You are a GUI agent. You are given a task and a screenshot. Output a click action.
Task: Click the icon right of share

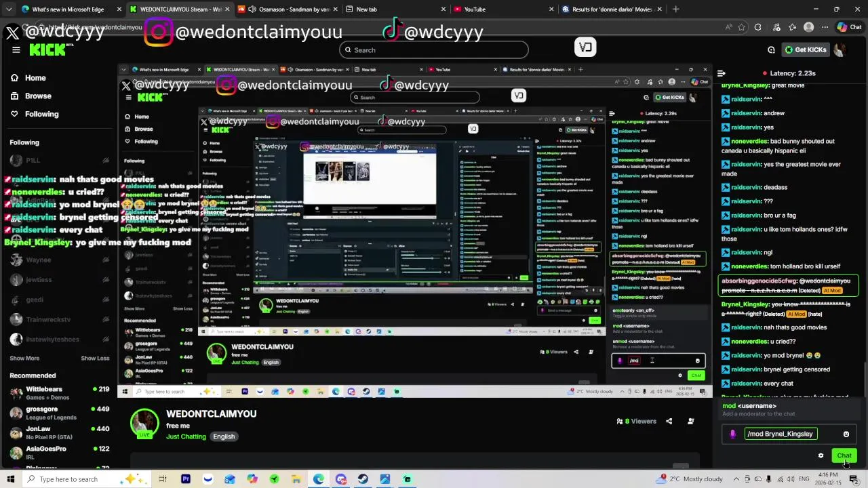click(x=690, y=421)
